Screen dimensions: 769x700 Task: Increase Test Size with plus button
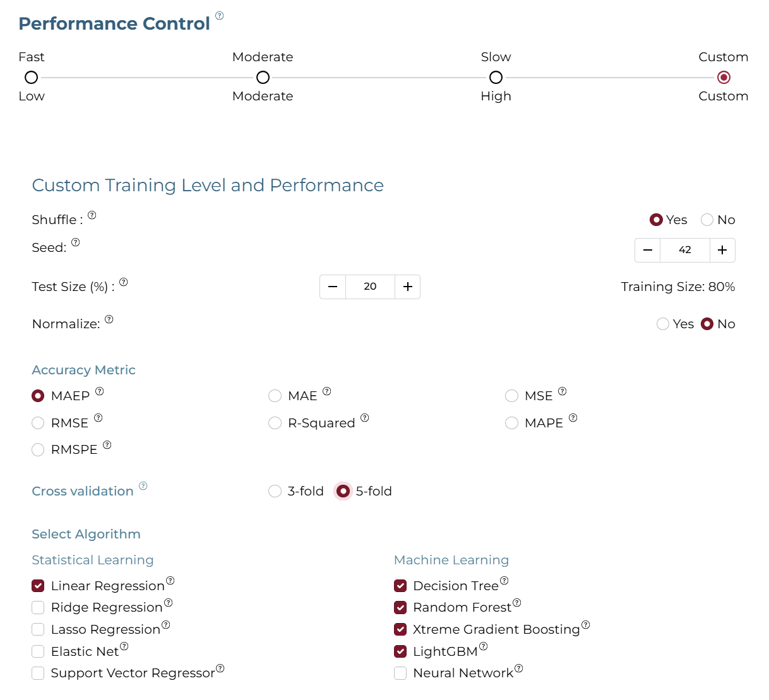click(408, 287)
